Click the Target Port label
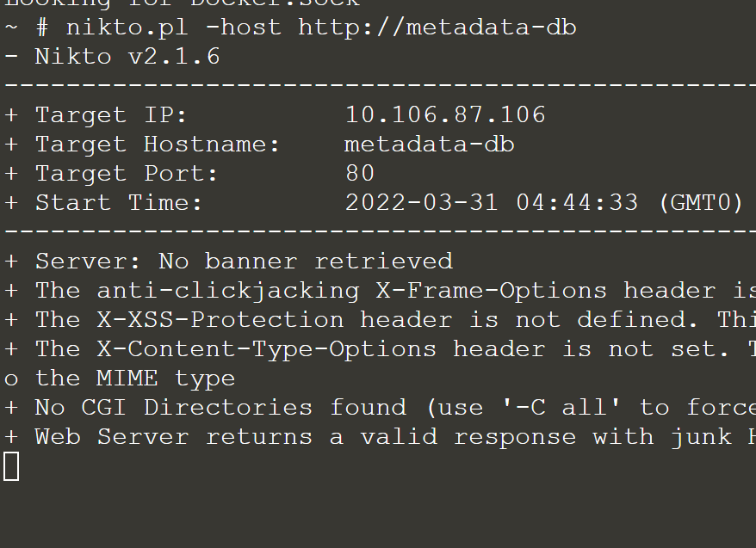 click(x=127, y=174)
